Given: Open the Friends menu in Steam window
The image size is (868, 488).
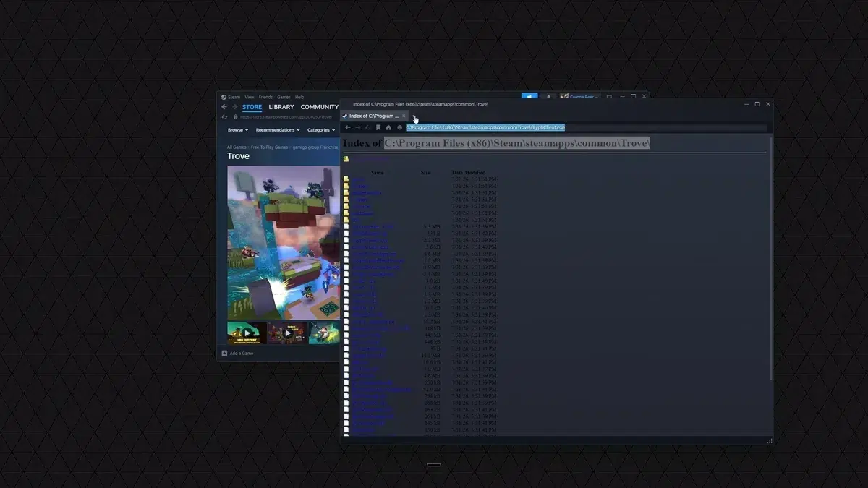Looking at the screenshot, I should coord(265,97).
